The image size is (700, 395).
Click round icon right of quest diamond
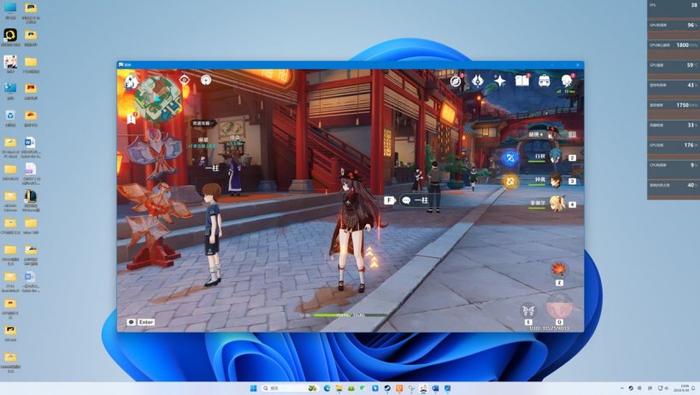(206, 80)
